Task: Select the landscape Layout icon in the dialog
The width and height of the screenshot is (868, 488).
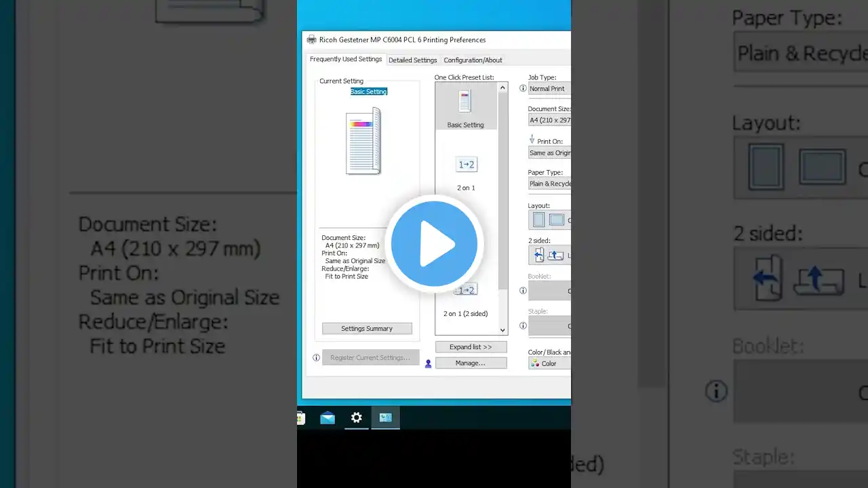Action: point(556,220)
